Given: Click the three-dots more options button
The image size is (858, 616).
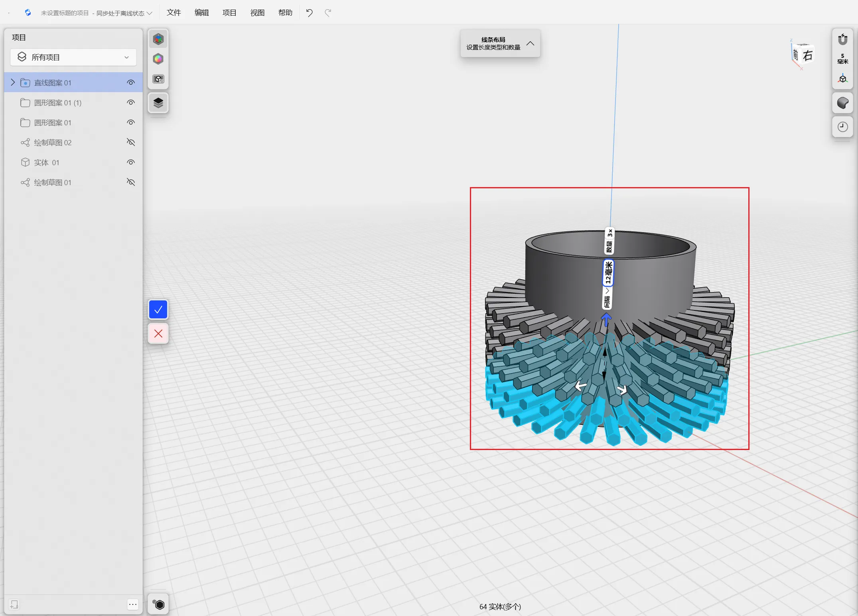Looking at the screenshot, I should pos(133,604).
